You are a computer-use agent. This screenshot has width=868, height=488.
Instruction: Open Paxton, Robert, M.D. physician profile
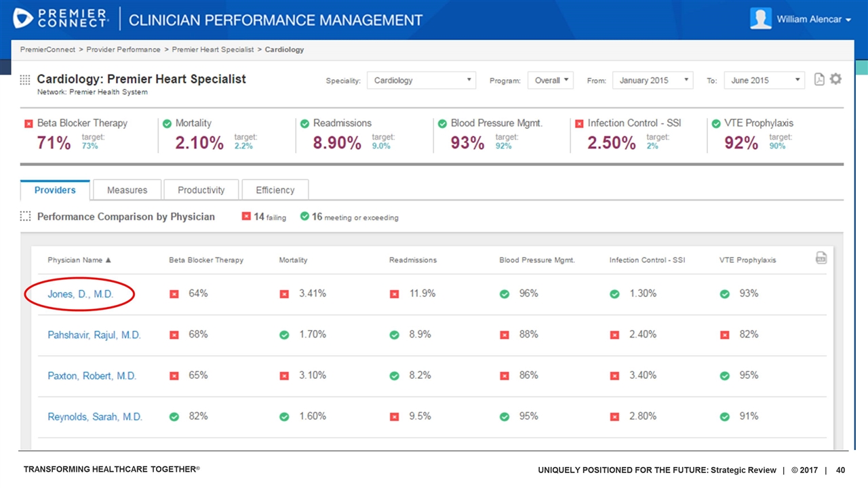92,375
